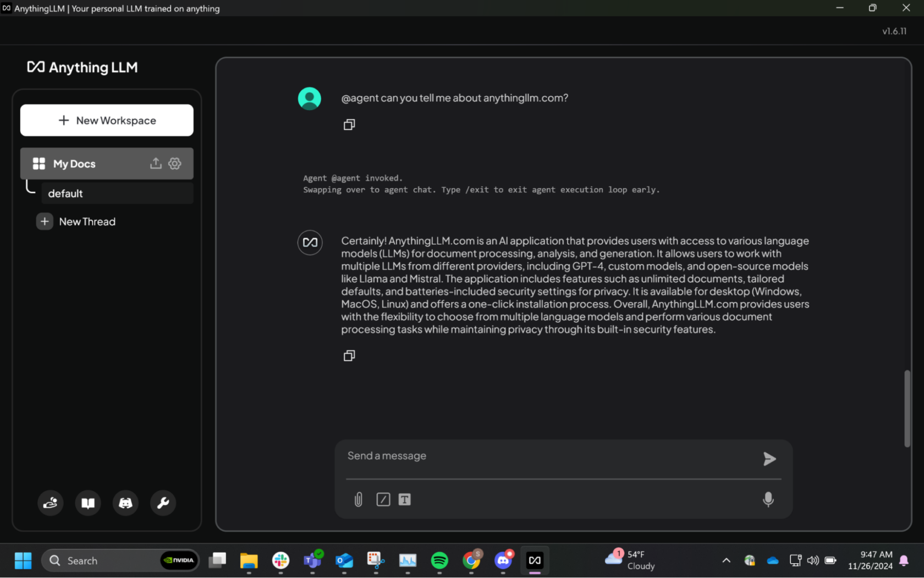Viewport: 924px width, 578px height.
Task: Open Slack from taskbar
Action: [x=280, y=560]
